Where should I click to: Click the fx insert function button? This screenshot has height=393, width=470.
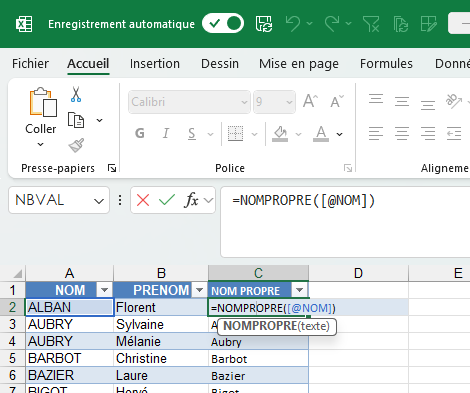(191, 200)
